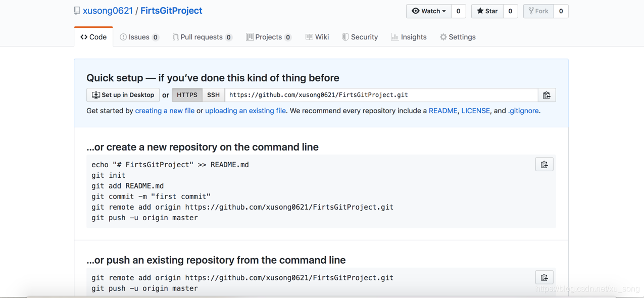The height and width of the screenshot is (298, 644).
Task: Click '...or push an existing repository' heading
Action: click(x=216, y=260)
